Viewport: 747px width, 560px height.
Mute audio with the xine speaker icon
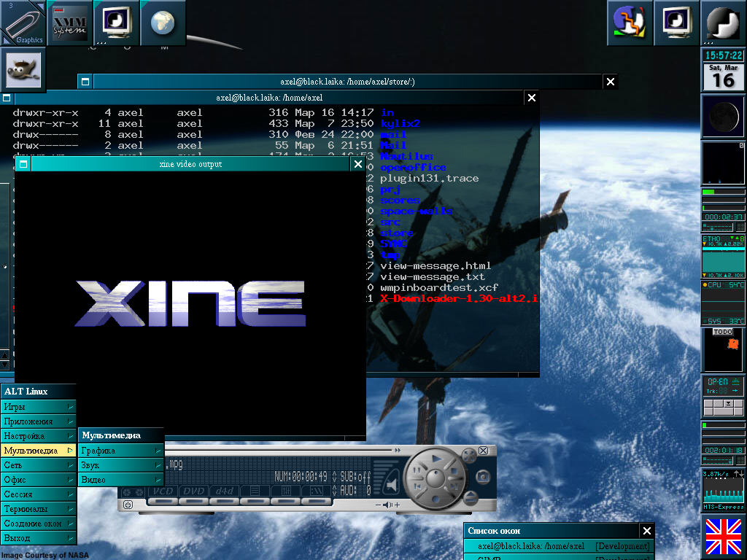[x=393, y=484]
